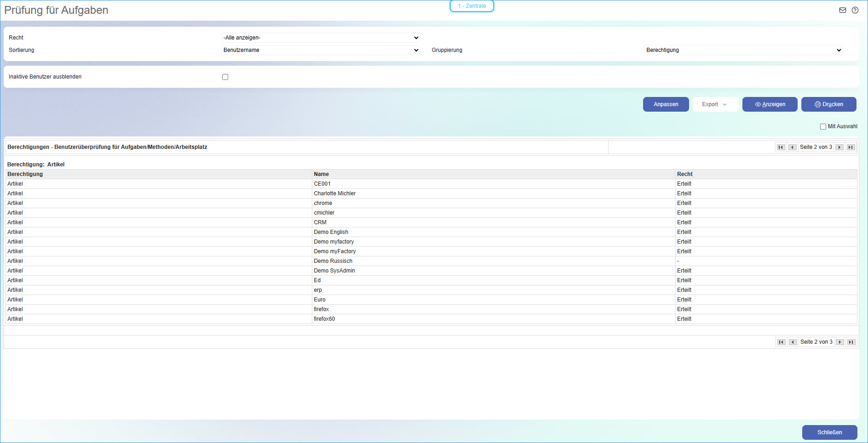Jump to last page using top pager
868x443 pixels.
851,148
